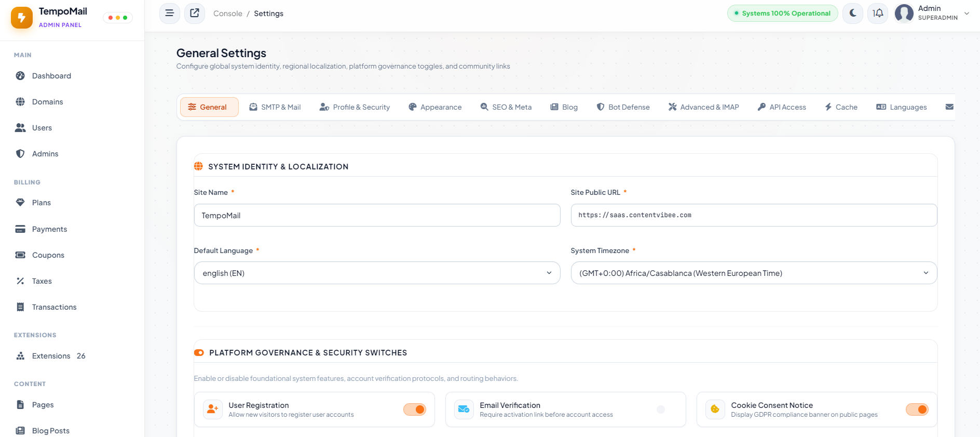Click the Site Public URL field
Viewport: 980px width, 437px height.
click(754, 215)
